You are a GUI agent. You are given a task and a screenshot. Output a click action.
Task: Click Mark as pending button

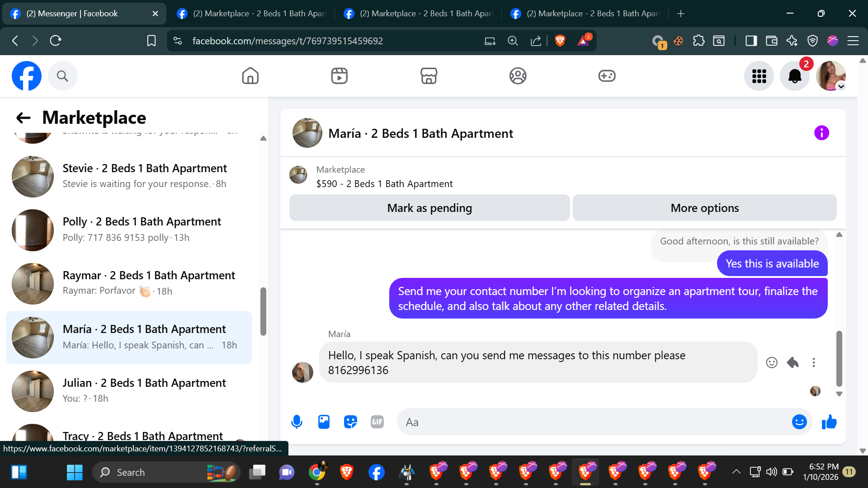coord(429,208)
